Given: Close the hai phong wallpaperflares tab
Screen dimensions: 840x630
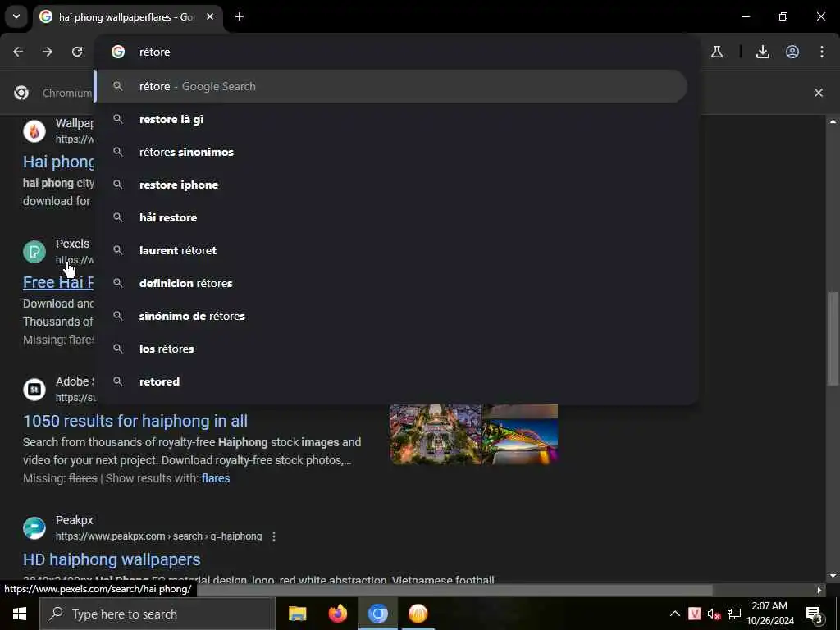Looking at the screenshot, I should (210, 16).
